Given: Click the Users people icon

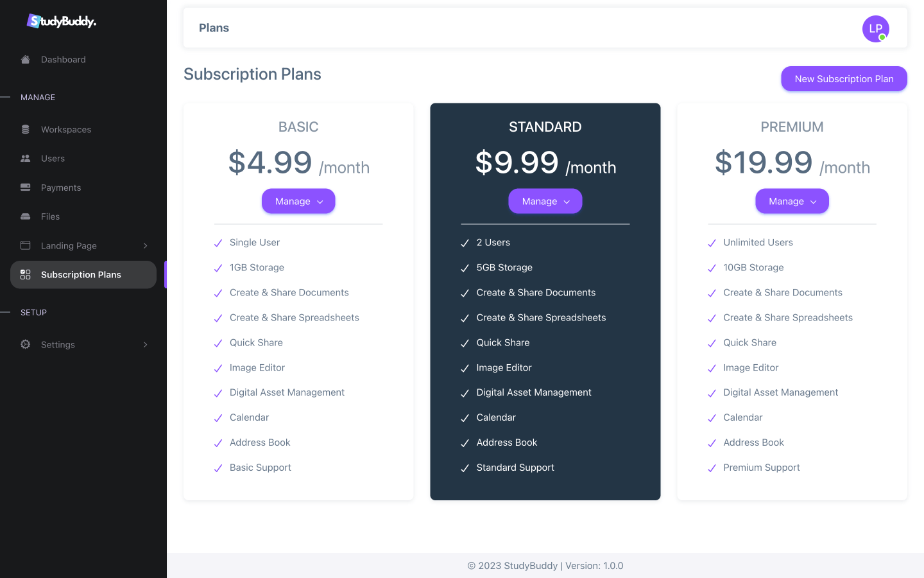Looking at the screenshot, I should (x=26, y=159).
